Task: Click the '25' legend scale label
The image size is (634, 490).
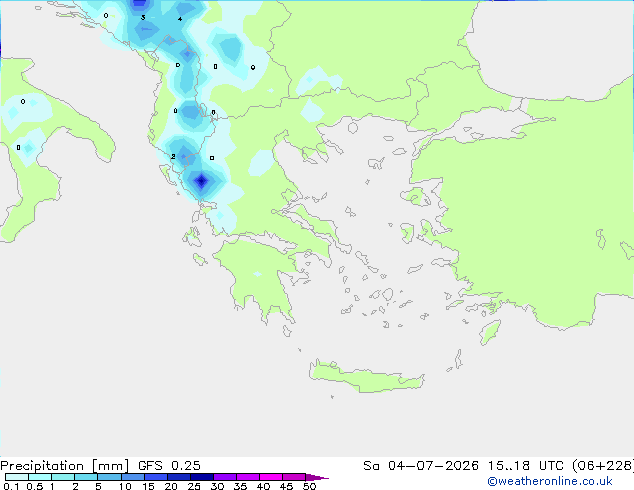Action: tap(194, 486)
